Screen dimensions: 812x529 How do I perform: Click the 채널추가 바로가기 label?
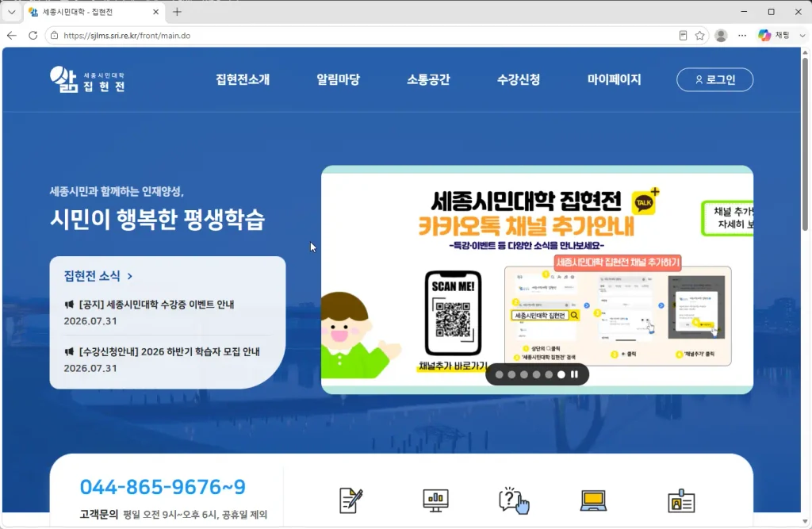[x=453, y=366]
